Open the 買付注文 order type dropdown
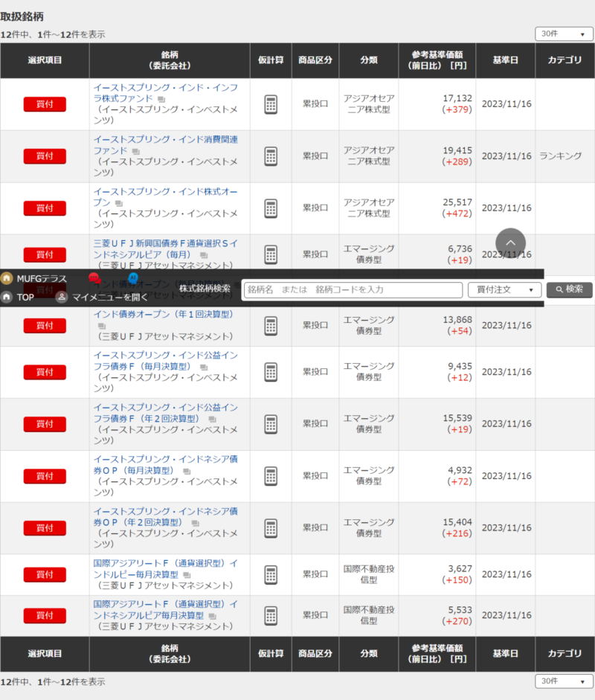Screen dimensions: 595x700 click(x=504, y=289)
